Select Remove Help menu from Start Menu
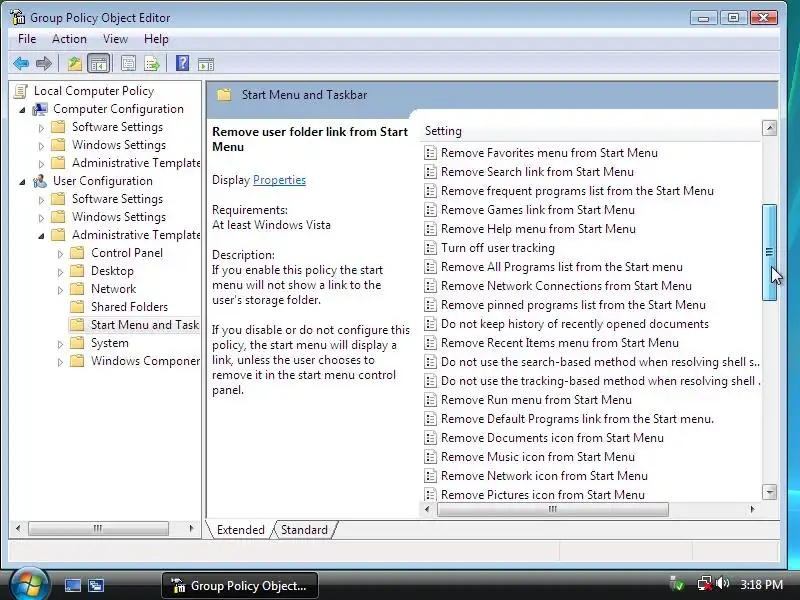The height and width of the screenshot is (600, 800). click(x=538, y=229)
